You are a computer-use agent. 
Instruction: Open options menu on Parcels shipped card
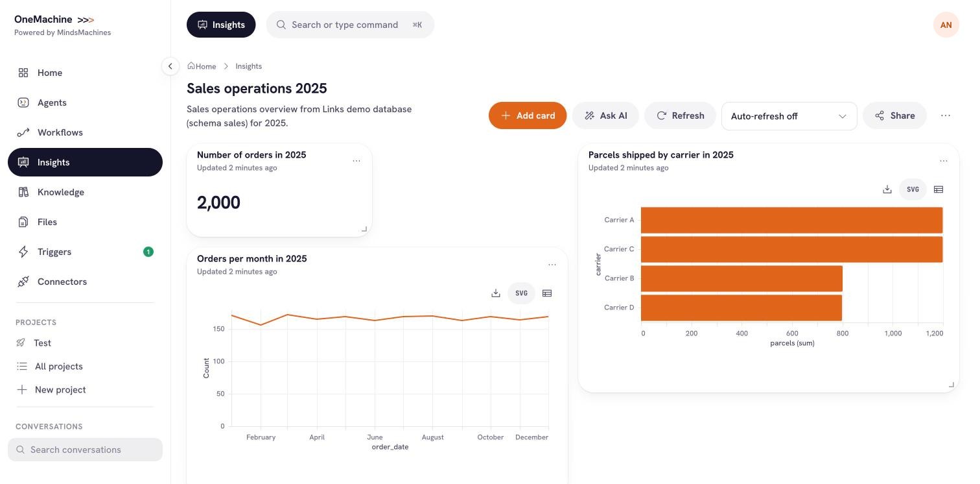[x=944, y=161]
